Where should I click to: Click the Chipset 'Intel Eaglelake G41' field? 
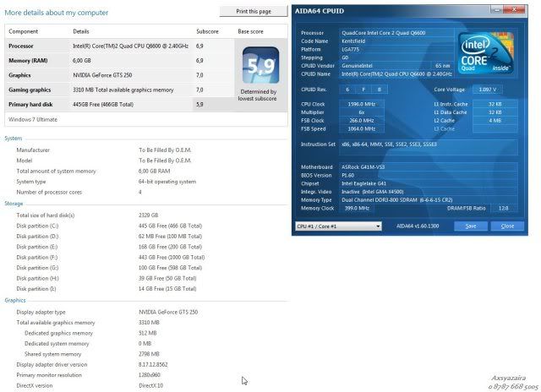point(429,183)
